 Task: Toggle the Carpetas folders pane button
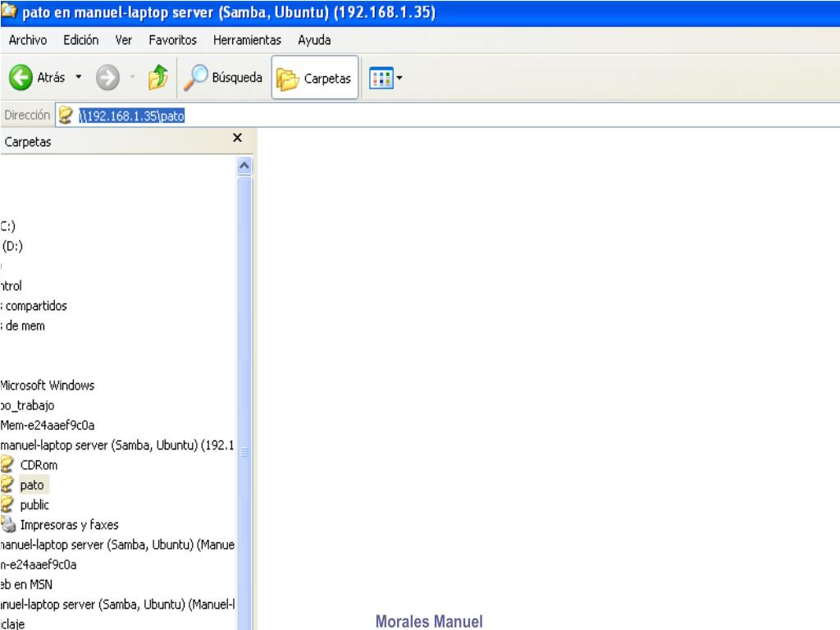314,78
